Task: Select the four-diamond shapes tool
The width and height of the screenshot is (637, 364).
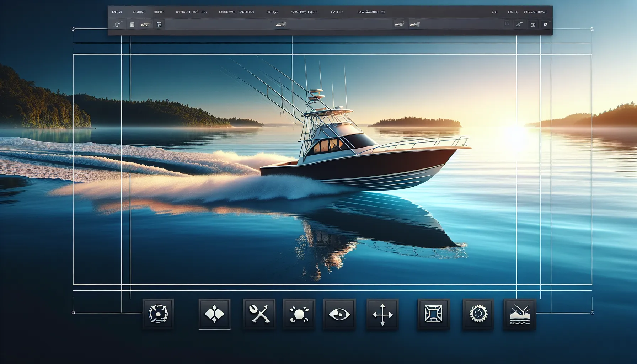Action: (214, 314)
